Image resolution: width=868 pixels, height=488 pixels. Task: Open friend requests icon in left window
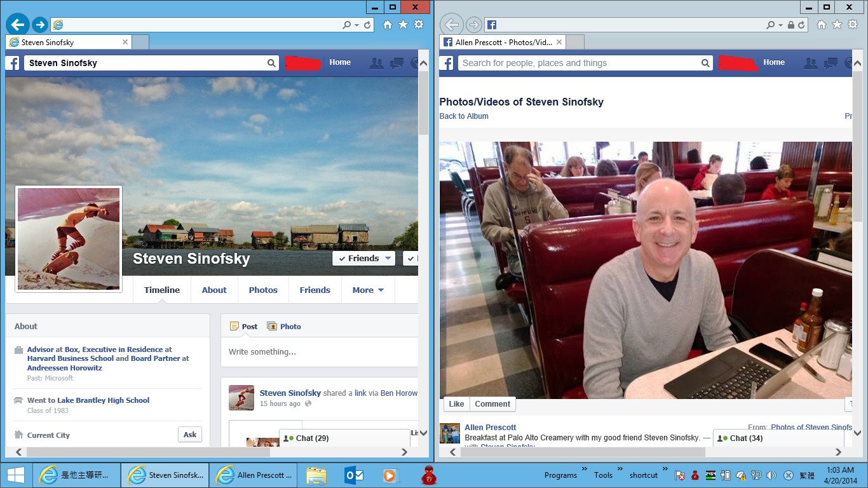pos(377,63)
